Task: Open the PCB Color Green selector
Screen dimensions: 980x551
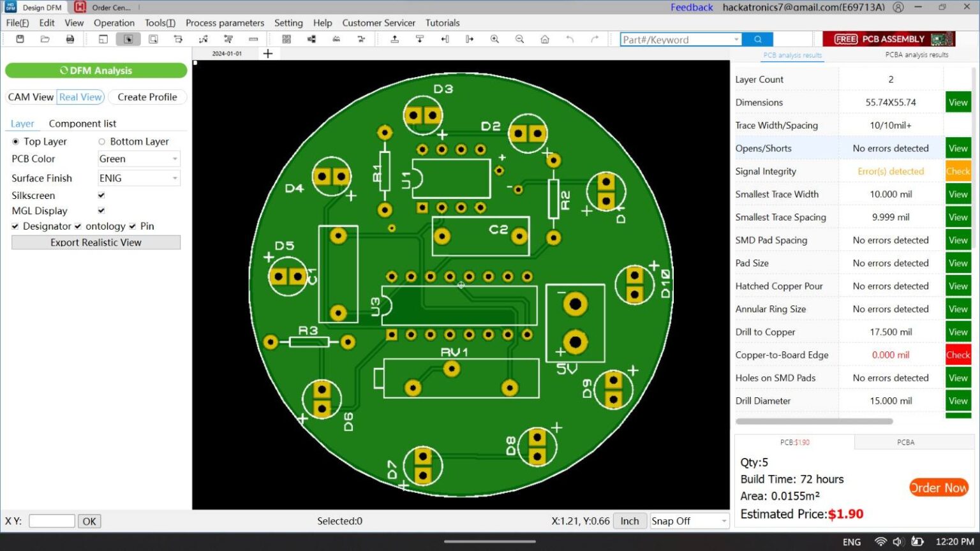Action: (175, 158)
